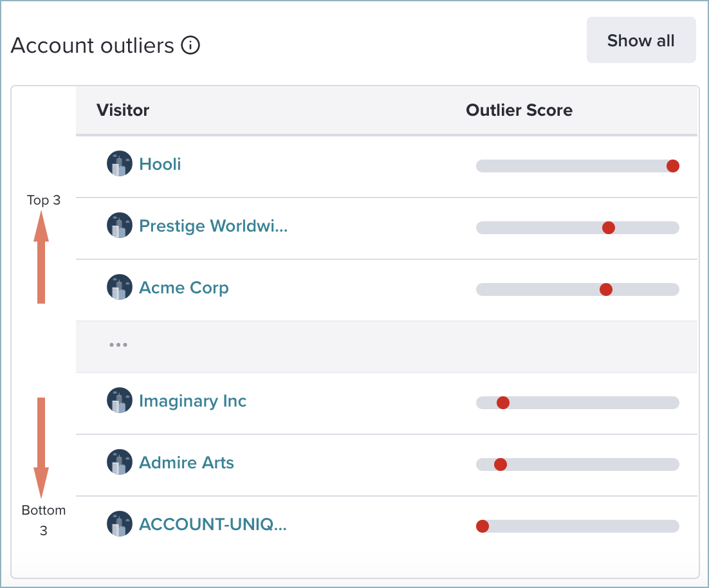Open the Acme Corp account link
Screen dimensions: 709x588
point(183,288)
